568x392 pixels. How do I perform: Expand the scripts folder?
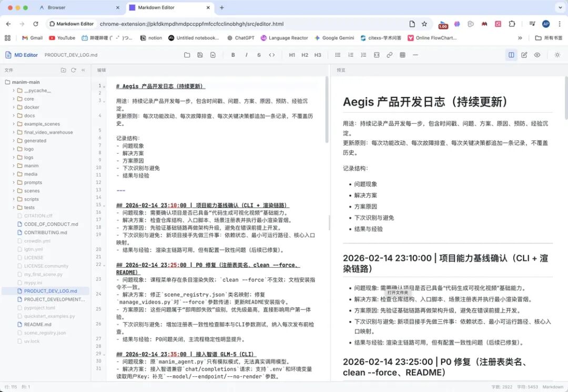pyautogui.click(x=30, y=199)
